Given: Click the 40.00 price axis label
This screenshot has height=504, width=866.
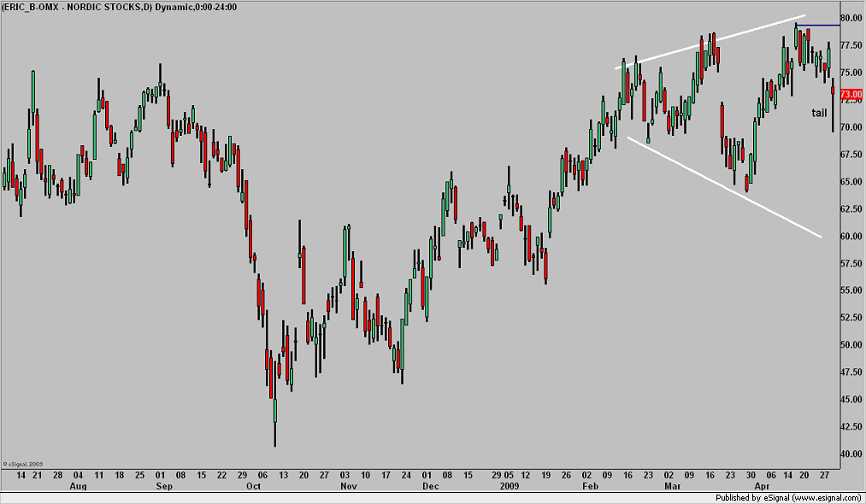Looking at the screenshot, I should point(851,454).
